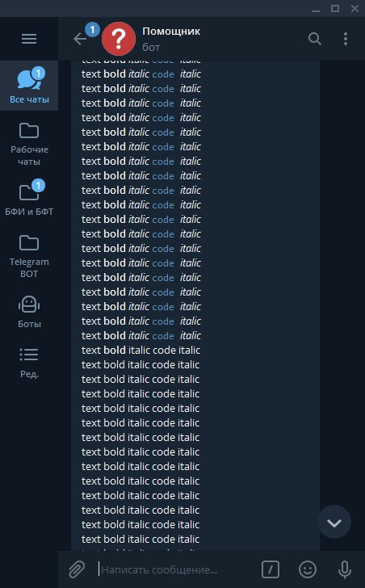Open the three-dot chat options menu

346,39
